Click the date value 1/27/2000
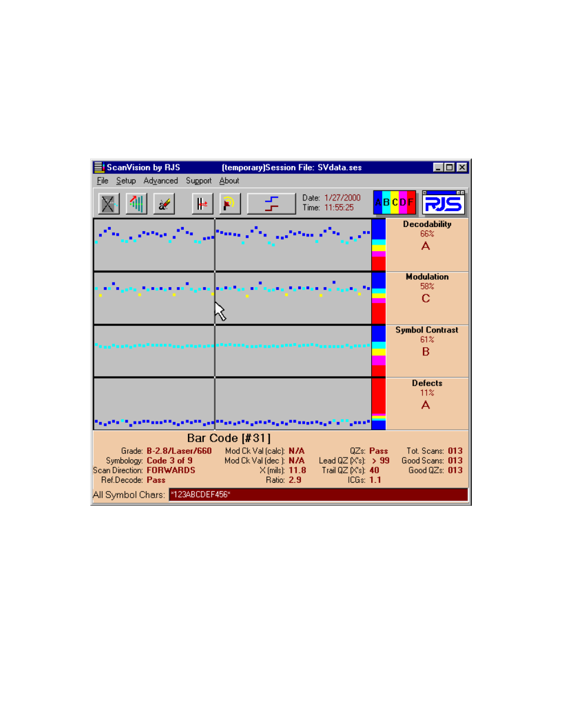Image resolution: width=562 pixels, height=728 pixels. pos(342,198)
